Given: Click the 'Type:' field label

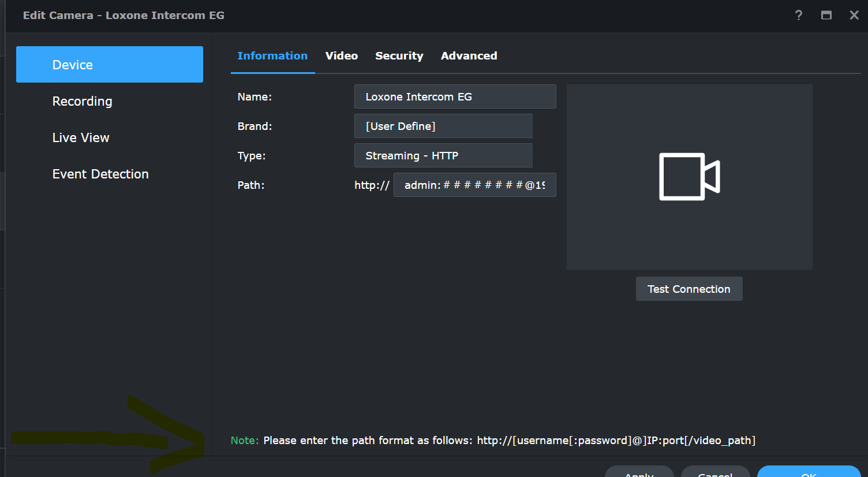Looking at the screenshot, I should [252, 155].
